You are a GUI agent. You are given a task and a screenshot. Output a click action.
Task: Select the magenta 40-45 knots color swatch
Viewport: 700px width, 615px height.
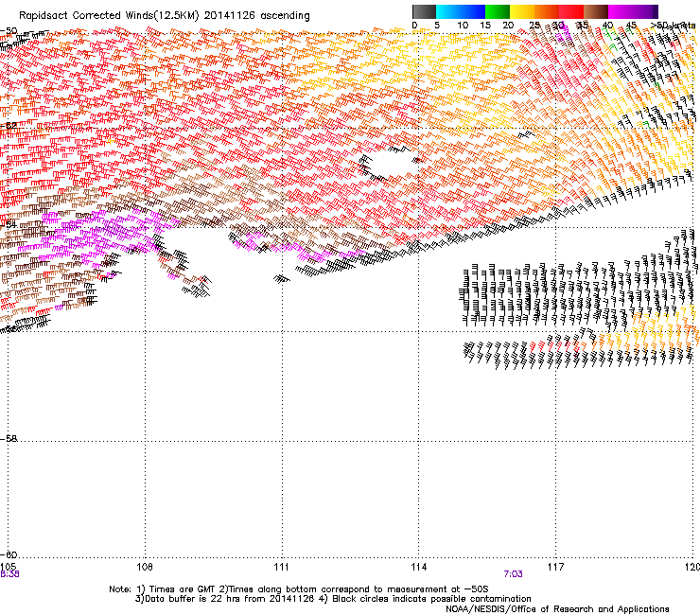621,11
